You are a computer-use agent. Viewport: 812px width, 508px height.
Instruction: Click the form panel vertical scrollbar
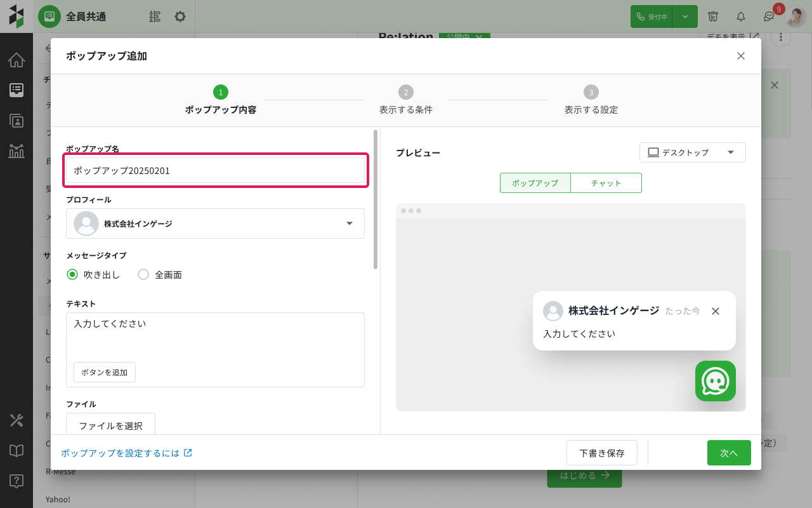376,199
